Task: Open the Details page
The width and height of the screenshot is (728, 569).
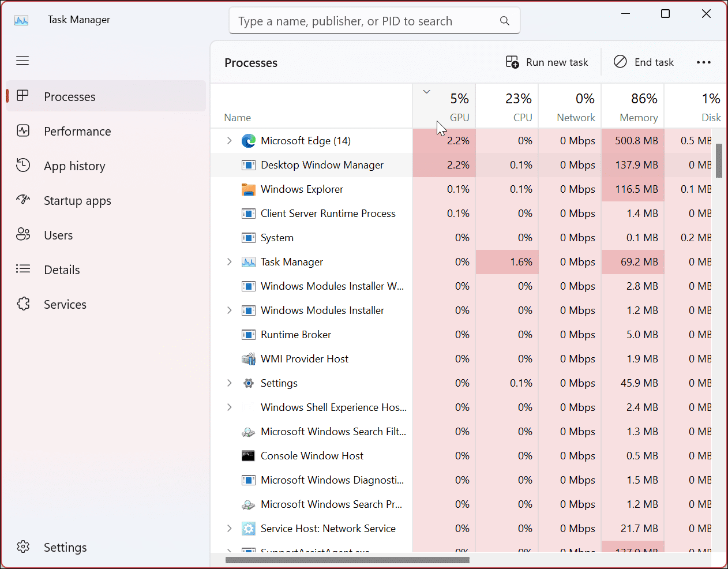Action: point(106,269)
